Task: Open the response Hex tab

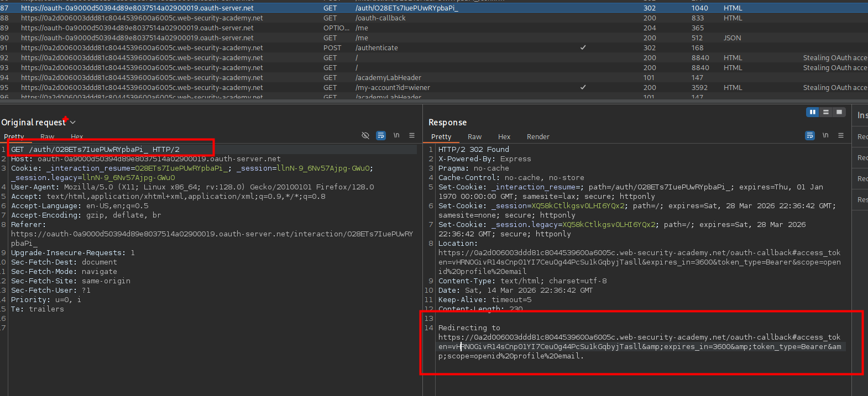Action: [x=504, y=137]
